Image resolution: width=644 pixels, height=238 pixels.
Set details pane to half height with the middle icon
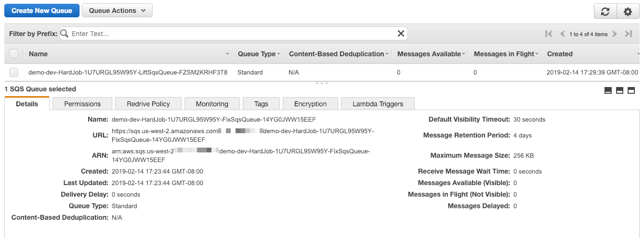click(619, 90)
